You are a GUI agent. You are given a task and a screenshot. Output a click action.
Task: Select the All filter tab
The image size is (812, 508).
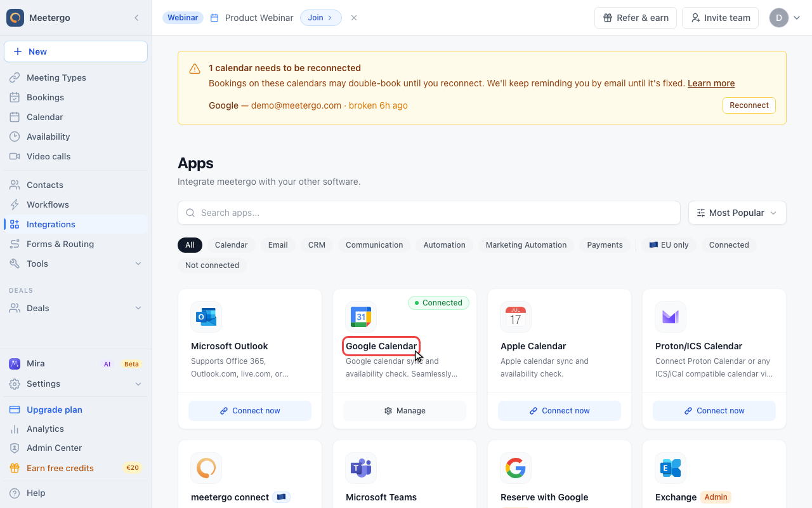(190, 245)
